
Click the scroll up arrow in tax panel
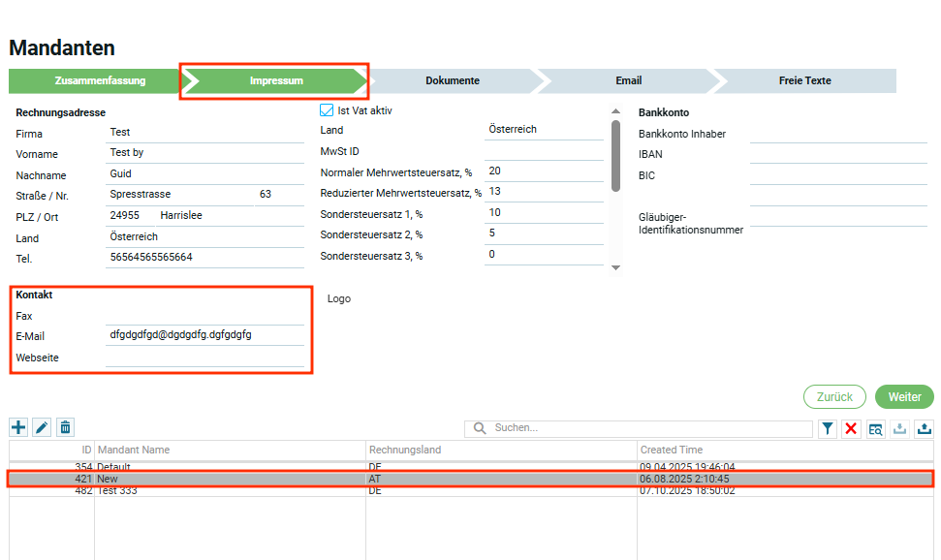pos(614,111)
